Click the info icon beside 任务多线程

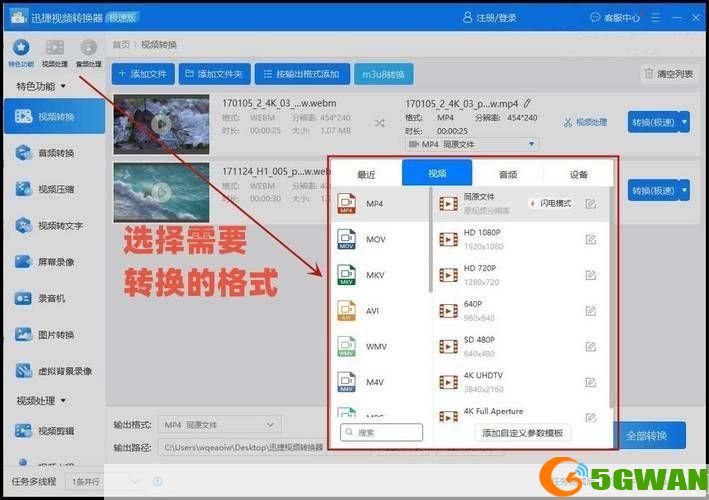pyautogui.click(x=157, y=482)
